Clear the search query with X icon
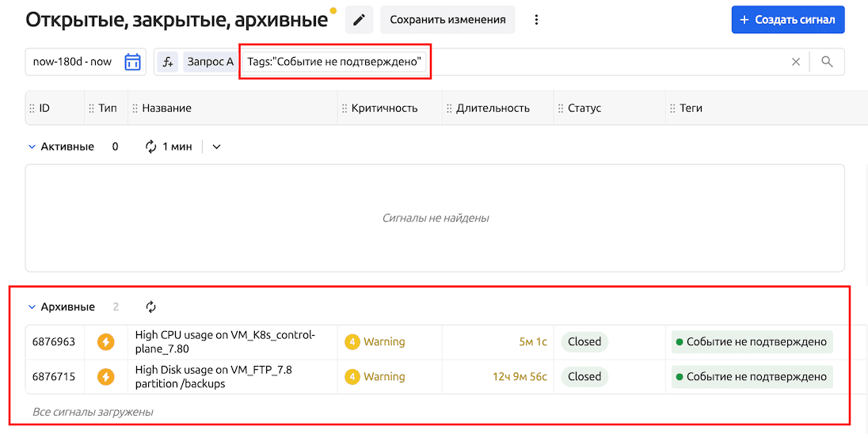The height and width of the screenshot is (434, 868). point(796,62)
